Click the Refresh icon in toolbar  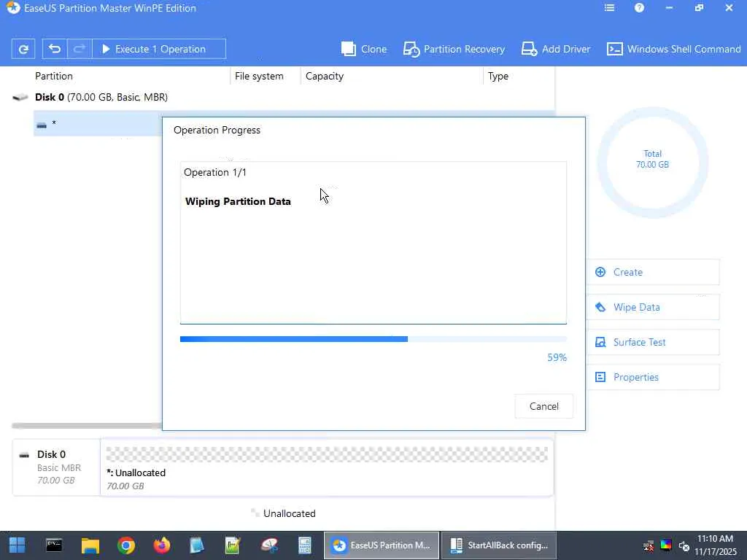(x=23, y=49)
